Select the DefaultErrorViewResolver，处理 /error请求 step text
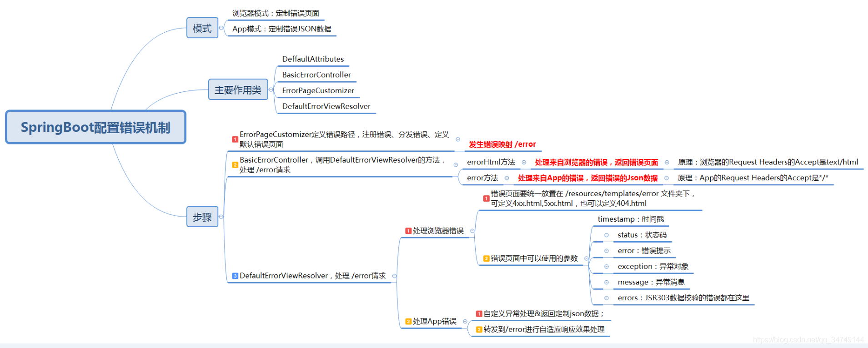 coord(312,276)
